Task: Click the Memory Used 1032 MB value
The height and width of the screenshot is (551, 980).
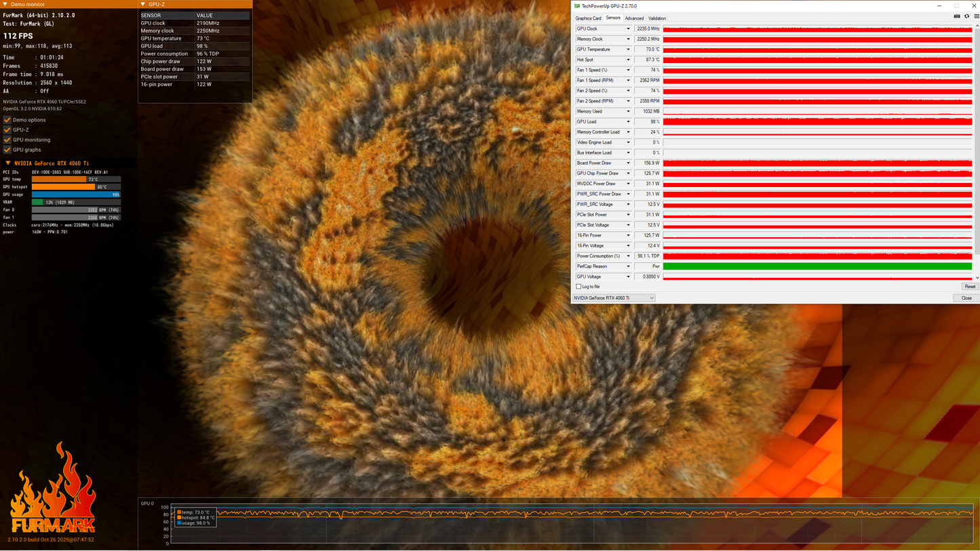Action: pos(647,112)
